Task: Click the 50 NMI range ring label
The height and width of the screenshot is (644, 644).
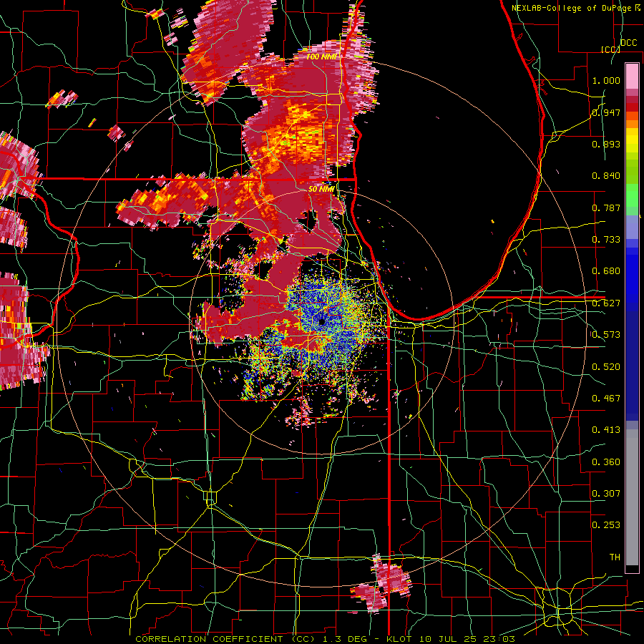Action: pyautogui.click(x=321, y=189)
